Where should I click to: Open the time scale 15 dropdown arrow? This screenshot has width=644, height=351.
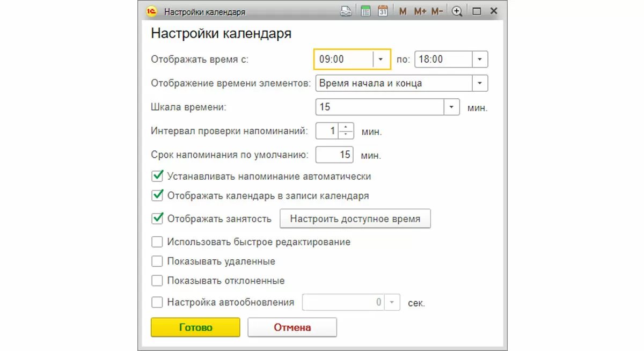coord(452,107)
